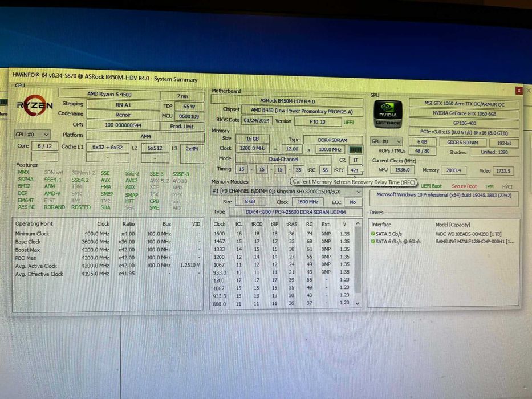Click the 65 W TDP field
The height and width of the screenshot is (399, 532).
tap(189, 106)
